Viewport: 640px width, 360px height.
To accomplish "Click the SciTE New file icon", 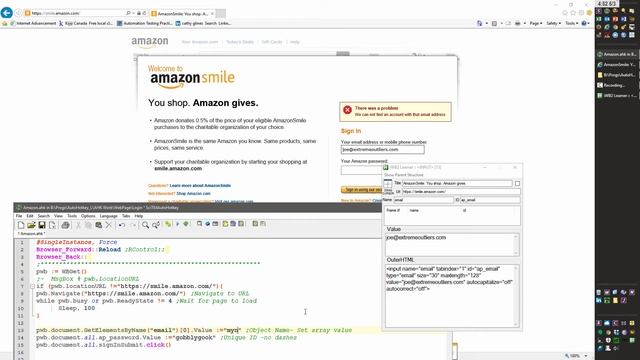I will tap(21, 225).
